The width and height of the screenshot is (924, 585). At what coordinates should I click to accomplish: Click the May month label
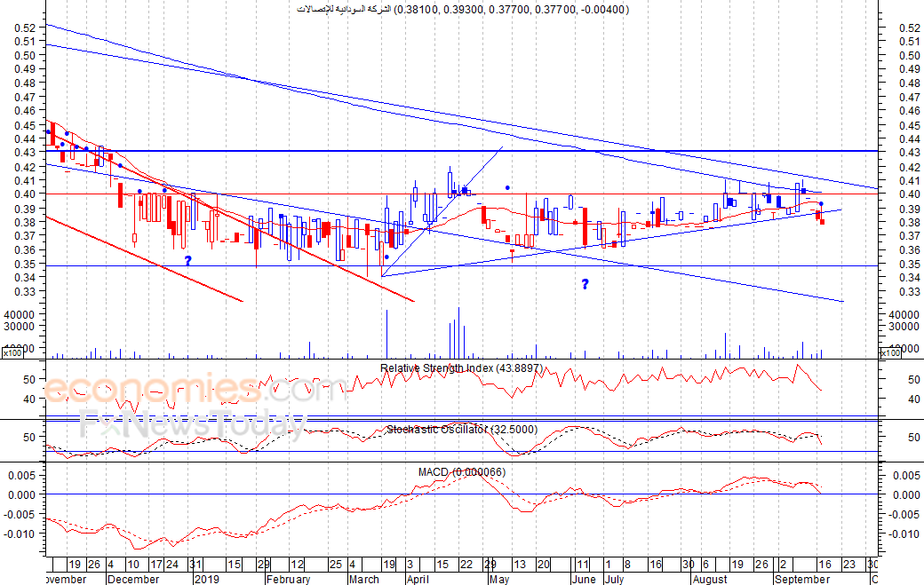[498, 579]
